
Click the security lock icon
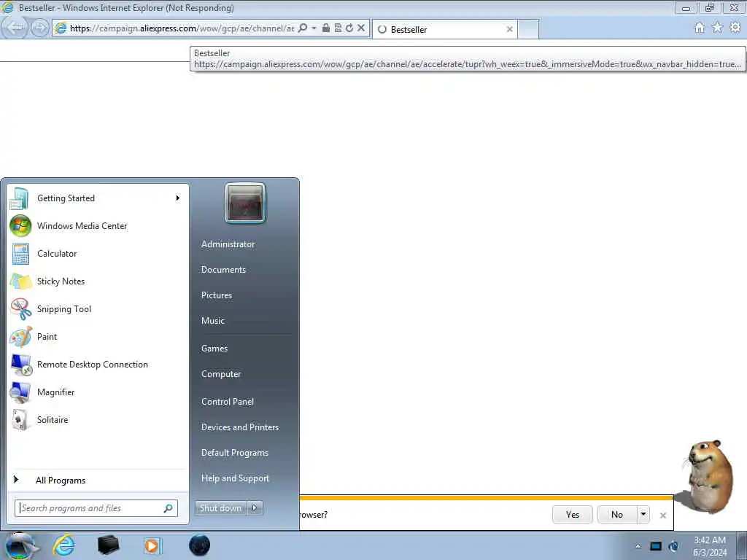(x=326, y=28)
